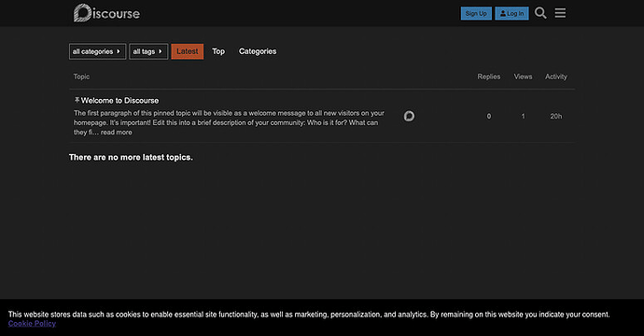Sort topics by Activity column
Viewport: 644px width, 336px height.
(x=556, y=77)
